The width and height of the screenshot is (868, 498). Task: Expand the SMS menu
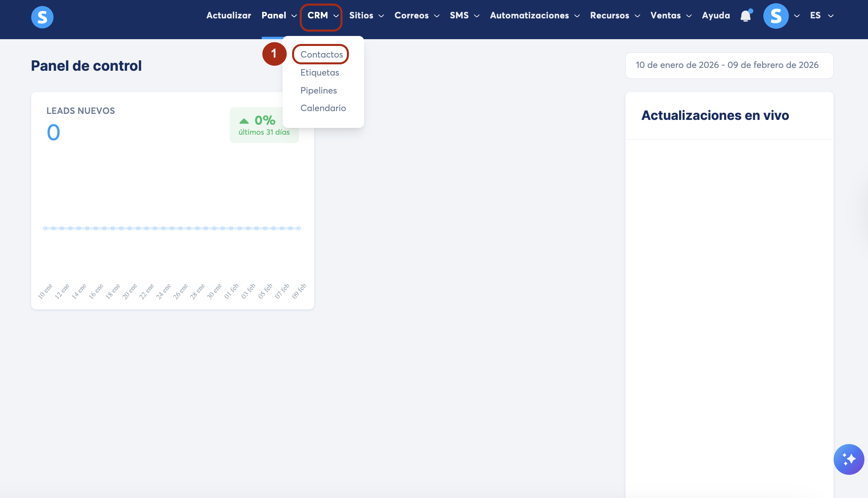[464, 16]
